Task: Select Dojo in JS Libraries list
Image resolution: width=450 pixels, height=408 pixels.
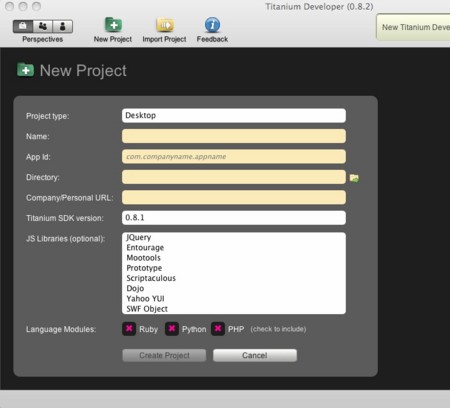Action: coord(135,288)
